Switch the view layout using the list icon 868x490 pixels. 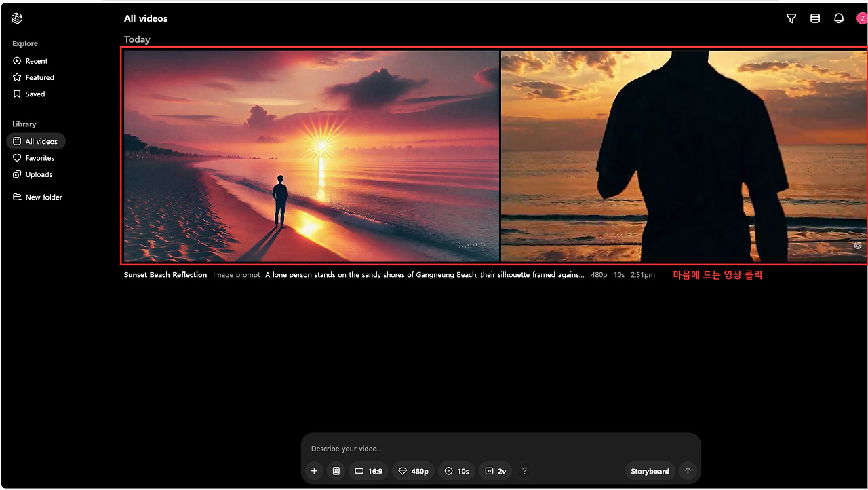pos(815,18)
